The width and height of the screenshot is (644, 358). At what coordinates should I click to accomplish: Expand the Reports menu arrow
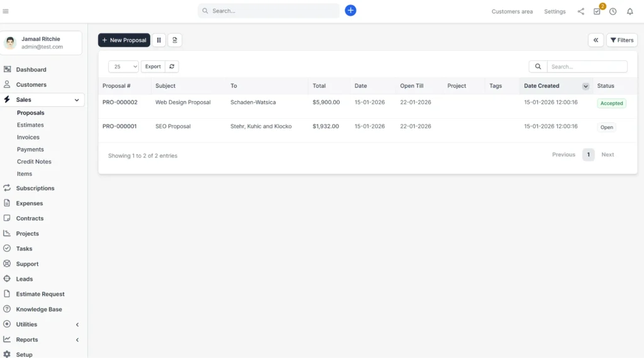pos(77,340)
